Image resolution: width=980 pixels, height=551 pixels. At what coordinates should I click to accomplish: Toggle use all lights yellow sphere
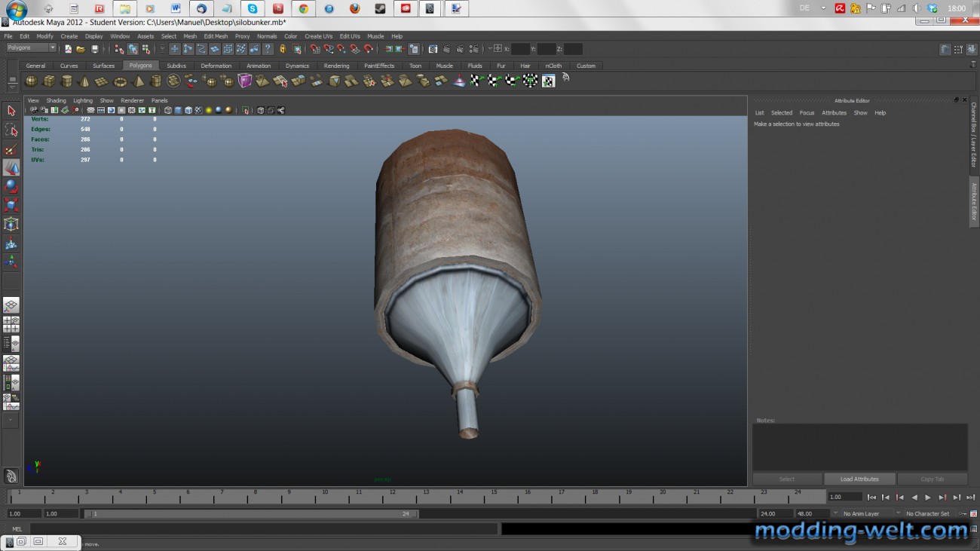pos(208,110)
